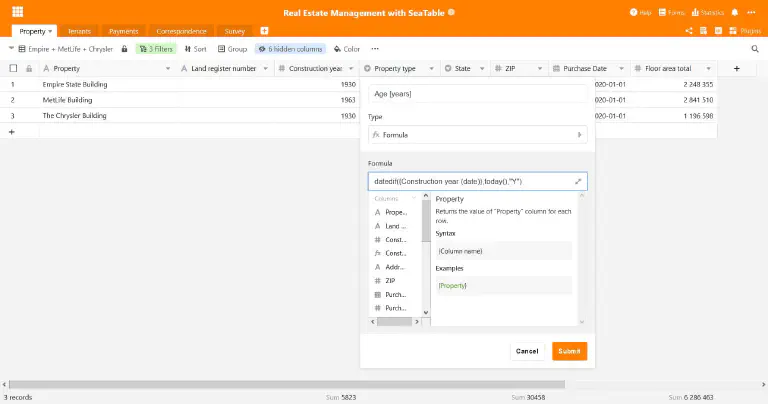Expand the formula editor to full size
The height and width of the screenshot is (404, 768).
578,182
